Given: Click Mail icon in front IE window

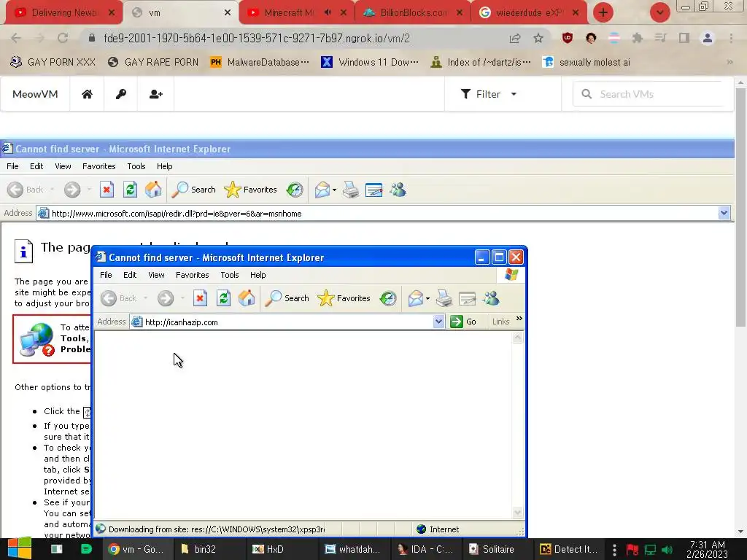Looking at the screenshot, I should coord(415,298).
